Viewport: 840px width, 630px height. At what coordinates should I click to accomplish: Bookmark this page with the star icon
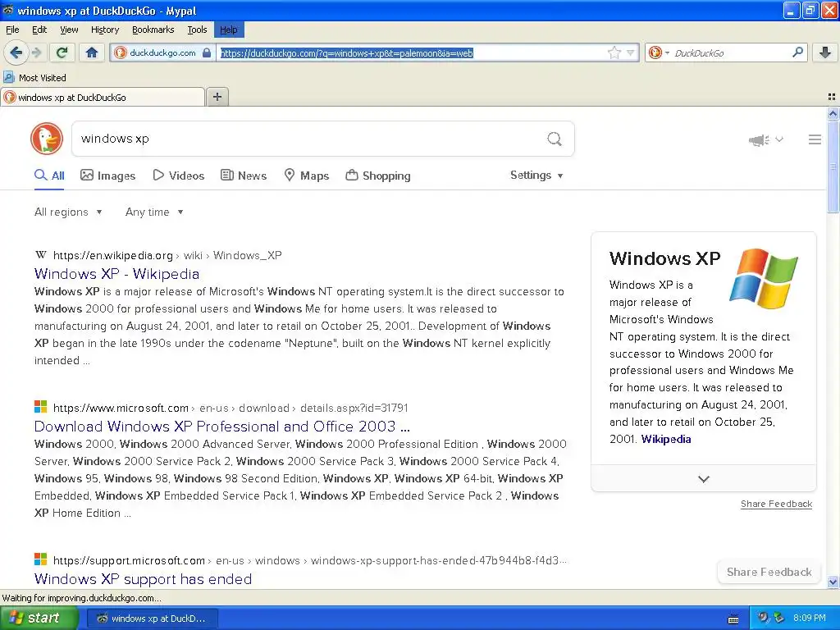click(614, 52)
